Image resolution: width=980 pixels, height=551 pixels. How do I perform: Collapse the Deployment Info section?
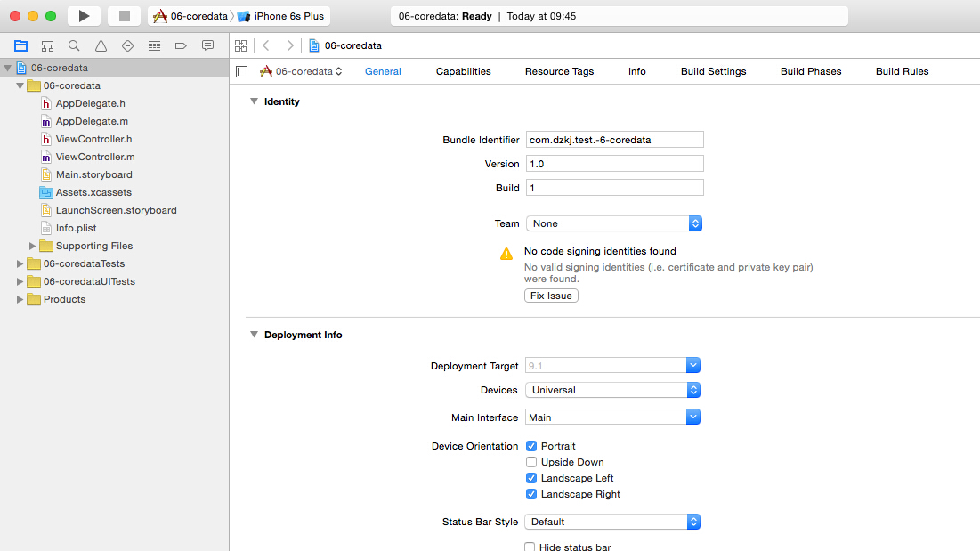pyautogui.click(x=254, y=335)
